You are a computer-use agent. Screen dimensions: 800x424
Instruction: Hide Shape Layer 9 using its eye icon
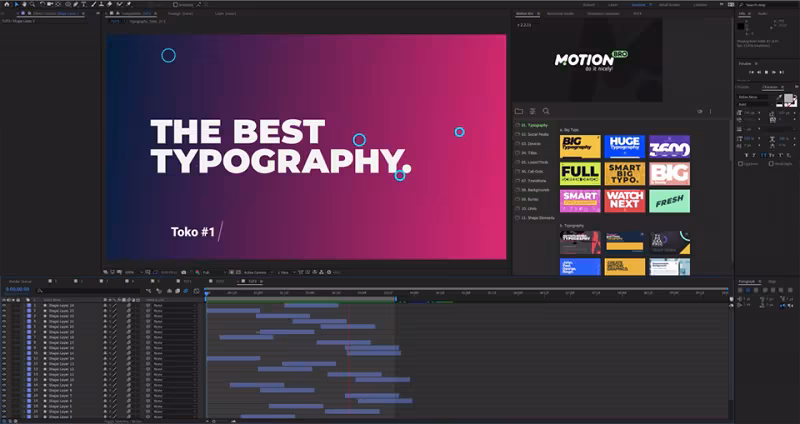coord(4,385)
